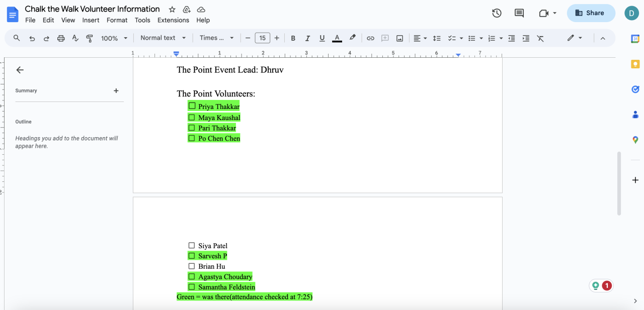644x310 pixels.
Task: Open Google Tasks side panel
Action: [635, 89]
